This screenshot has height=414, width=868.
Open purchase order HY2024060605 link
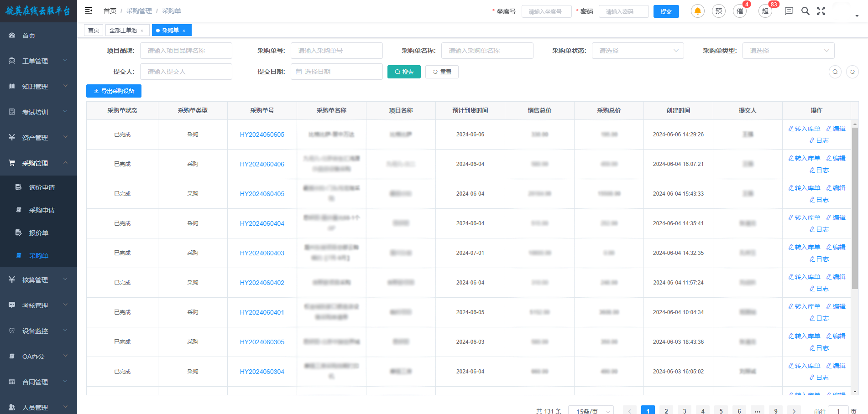click(262, 135)
